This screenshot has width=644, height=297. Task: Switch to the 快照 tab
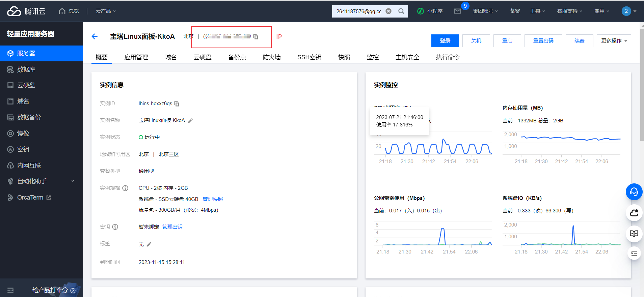point(344,57)
